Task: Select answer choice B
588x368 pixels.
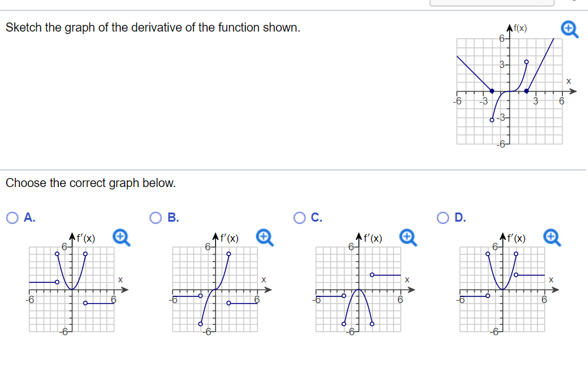Action: 156,218
